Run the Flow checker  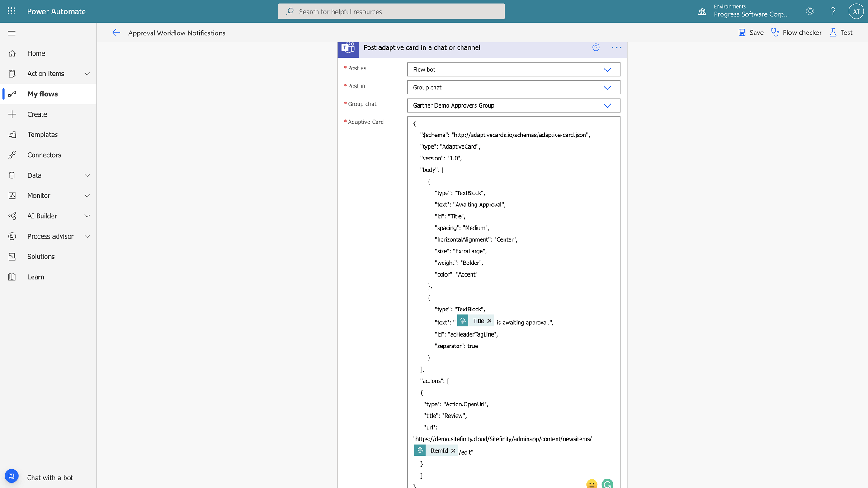796,33
